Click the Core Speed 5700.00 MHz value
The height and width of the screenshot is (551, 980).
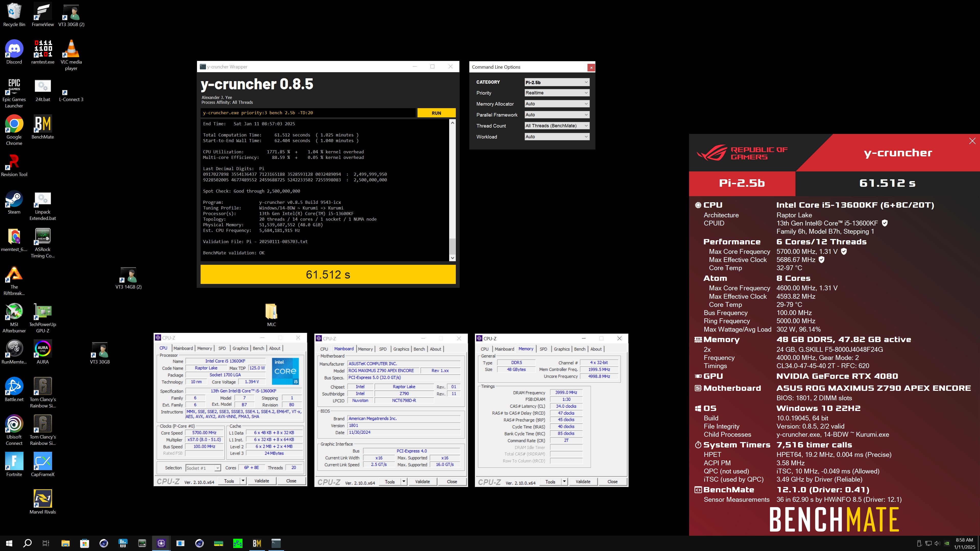204,433
